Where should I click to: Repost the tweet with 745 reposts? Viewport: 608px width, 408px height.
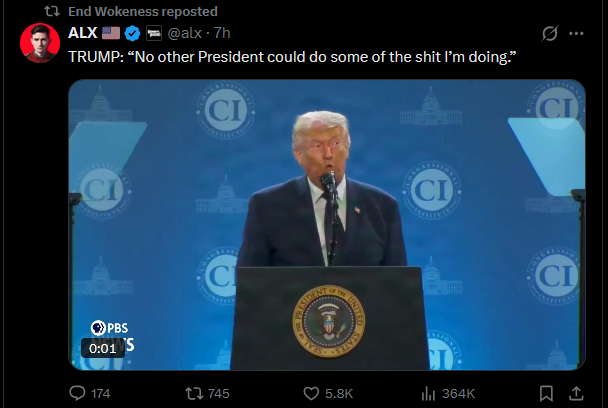point(207,393)
